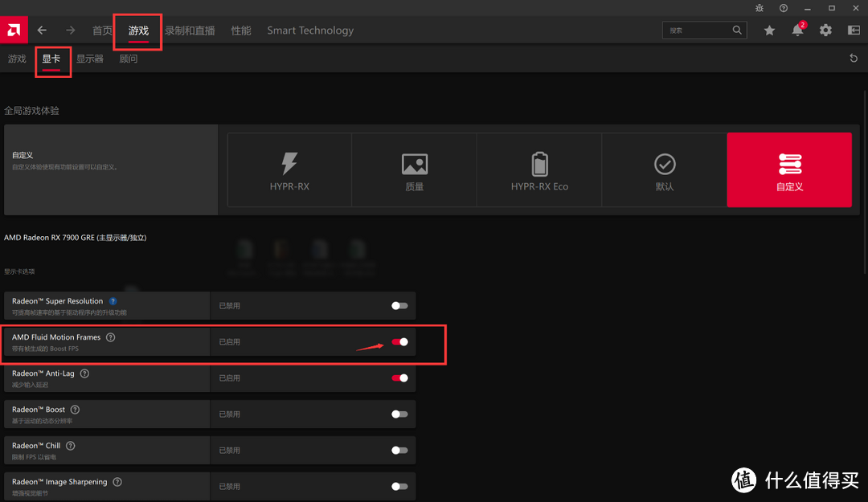868x502 pixels.
Task: Enable Radeon Boost toggle
Action: (399, 414)
